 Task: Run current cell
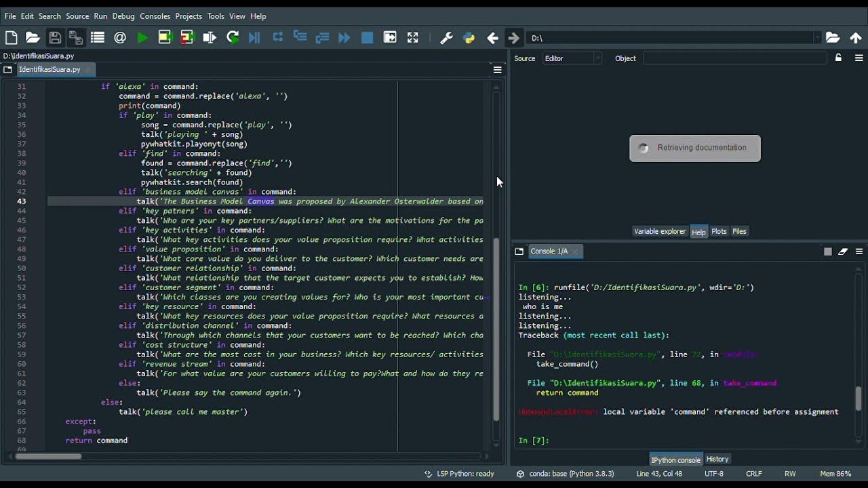pos(165,38)
